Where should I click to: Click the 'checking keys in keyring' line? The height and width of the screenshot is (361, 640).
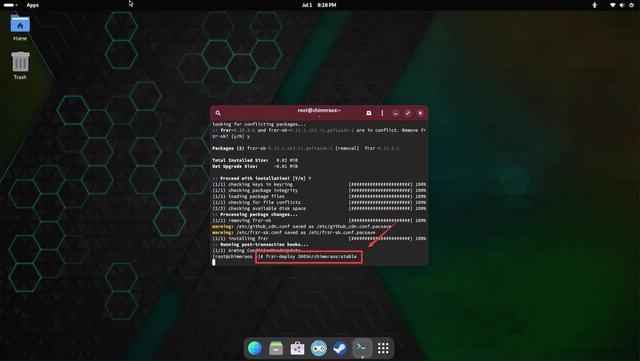click(x=319, y=185)
